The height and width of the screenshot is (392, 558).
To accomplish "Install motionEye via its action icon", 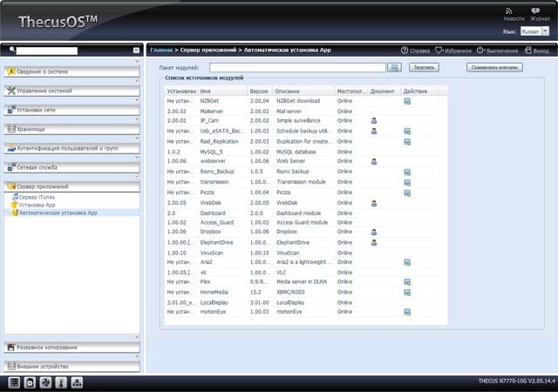I will [x=407, y=312].
